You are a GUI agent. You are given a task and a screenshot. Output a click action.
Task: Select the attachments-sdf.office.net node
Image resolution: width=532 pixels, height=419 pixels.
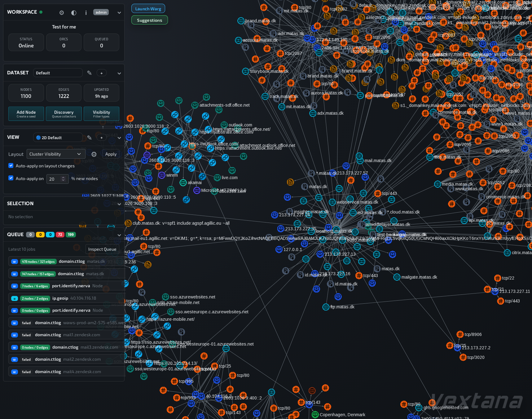point(195,105)
